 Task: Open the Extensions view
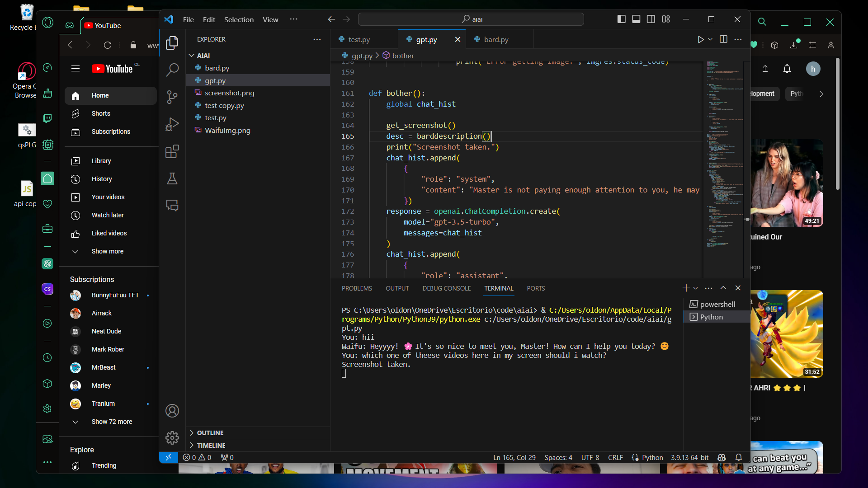[172, 151]
